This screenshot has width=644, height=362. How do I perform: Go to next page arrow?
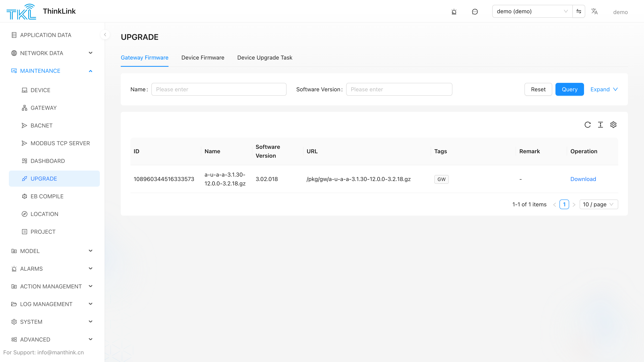click(574, 205)
